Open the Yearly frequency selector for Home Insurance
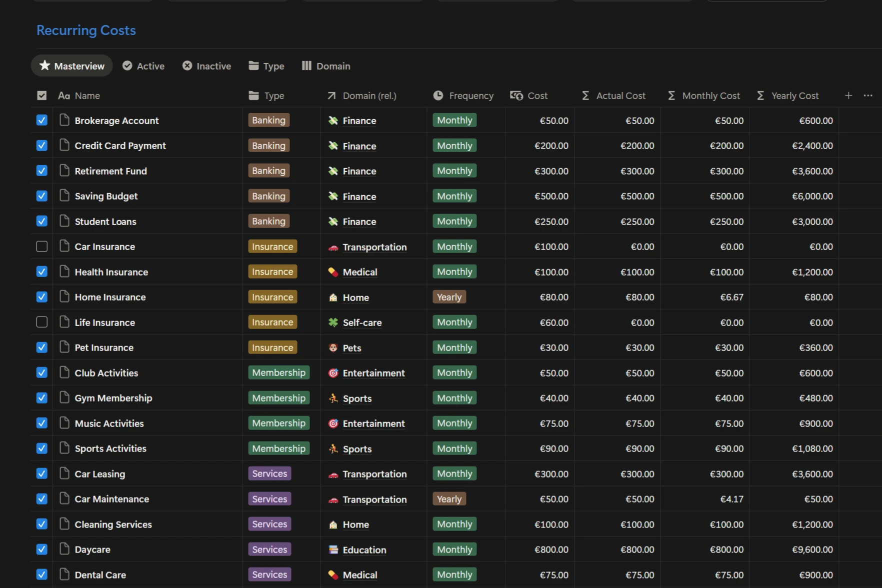The height and width of the screenshot is (588, 882). click(448, 296)
